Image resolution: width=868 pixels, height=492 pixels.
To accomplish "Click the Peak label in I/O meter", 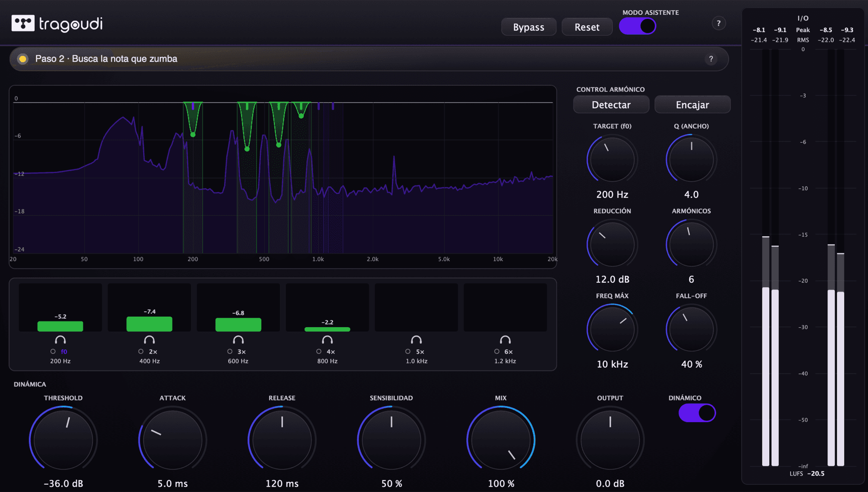I will coord(803,30).
